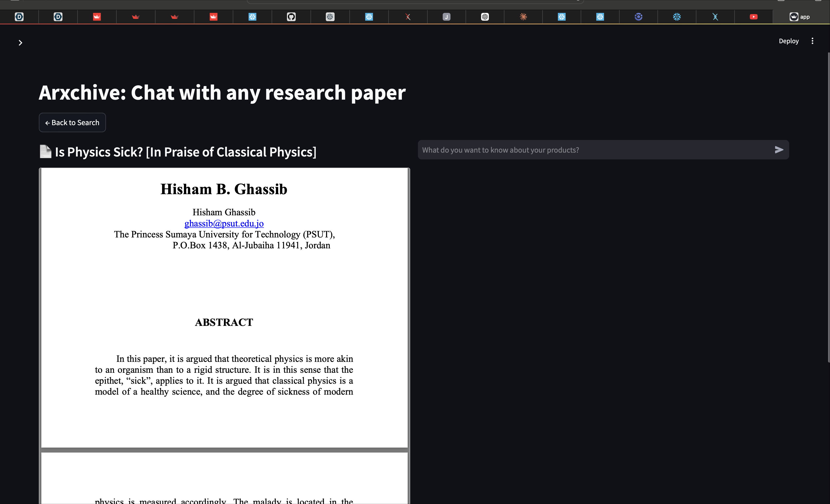The height and width of the screenshot is (504, 830).
Task: Switch to the YouTube browser tab
Action: pos(753,17)
